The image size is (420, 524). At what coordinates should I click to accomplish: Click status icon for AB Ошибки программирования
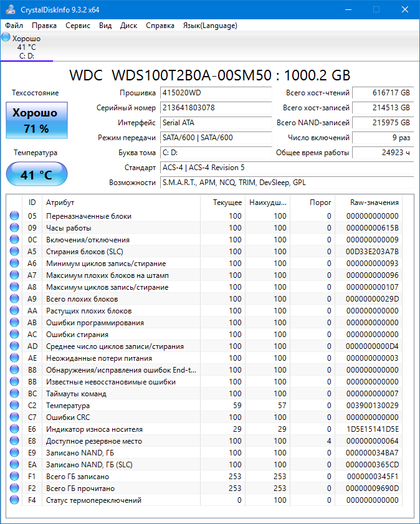coord(14,322)
